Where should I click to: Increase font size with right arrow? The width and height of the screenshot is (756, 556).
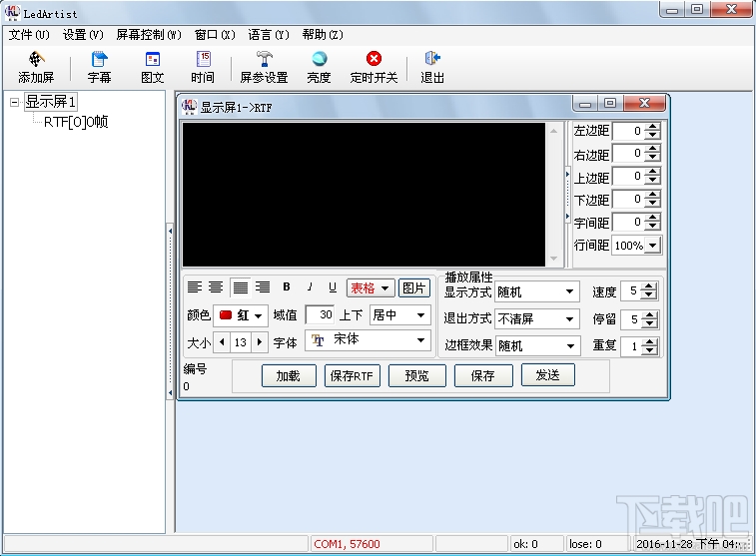(x=260, y=342)
